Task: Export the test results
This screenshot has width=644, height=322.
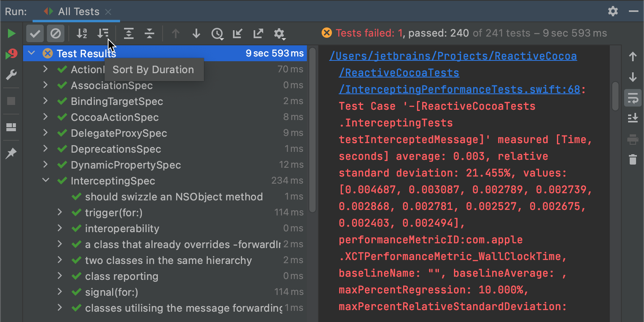Action: coord(258,34)
